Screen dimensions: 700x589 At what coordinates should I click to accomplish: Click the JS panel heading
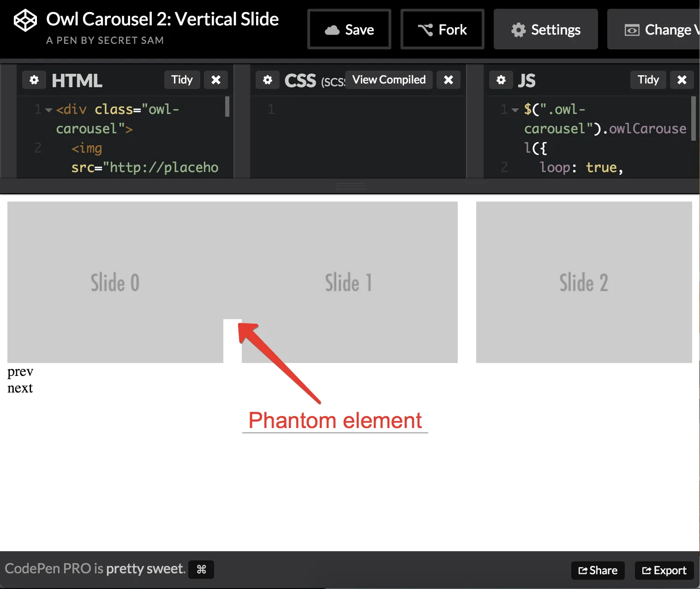pos(526,81)
